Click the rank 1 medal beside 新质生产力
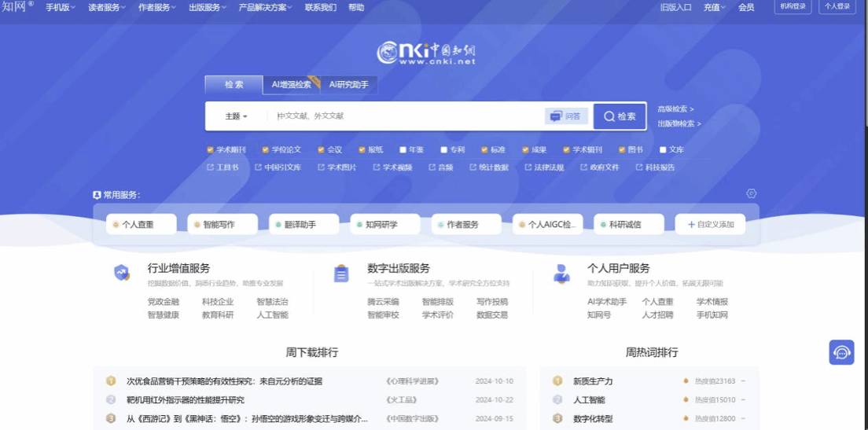 pos(557,381)
